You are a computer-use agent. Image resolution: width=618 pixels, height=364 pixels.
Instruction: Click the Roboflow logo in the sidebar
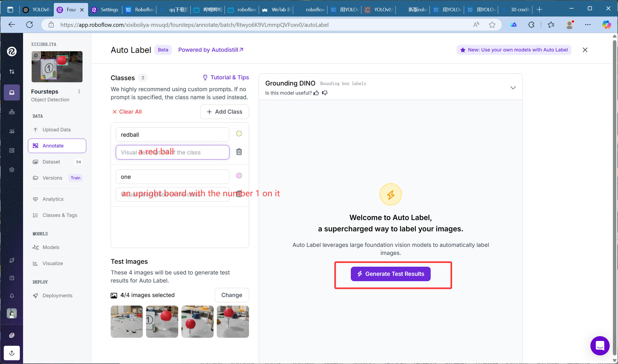(x=12, y=51)
